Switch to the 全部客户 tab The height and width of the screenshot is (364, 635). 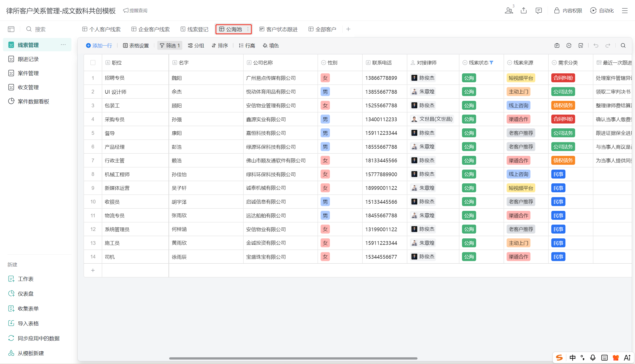click(322, 29)
